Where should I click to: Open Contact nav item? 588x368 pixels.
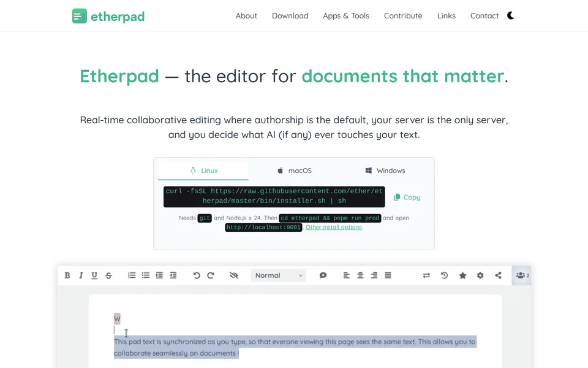[x=484, y=16]
